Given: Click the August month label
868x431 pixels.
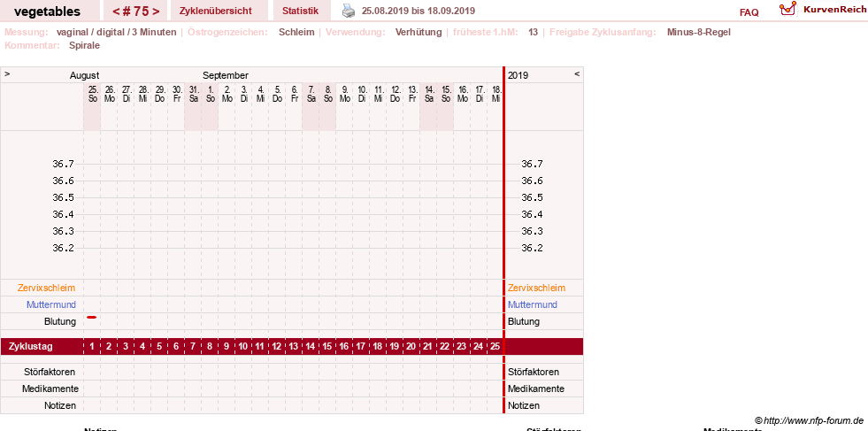Looking at the screenshot, I should pos(85,75).
